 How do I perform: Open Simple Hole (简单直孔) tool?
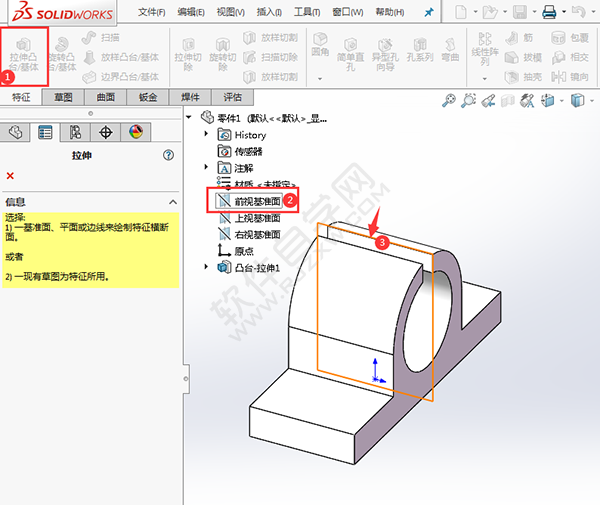click(x=350, y=55)
